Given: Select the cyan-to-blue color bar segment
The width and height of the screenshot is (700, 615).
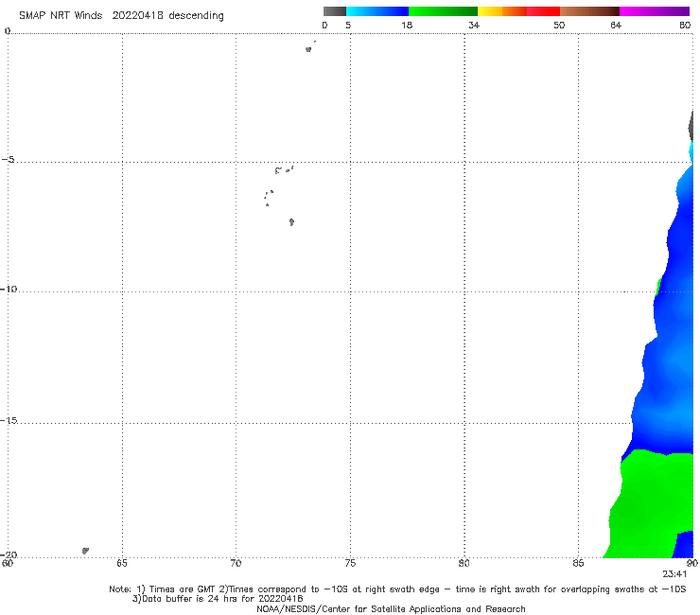Looking at the screenshot, I should click(x=377, y=11).
